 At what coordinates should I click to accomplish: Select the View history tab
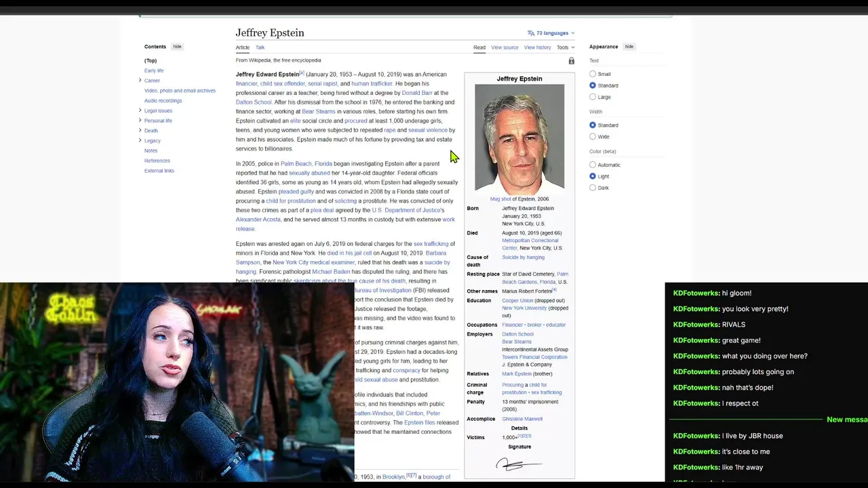tap(537, 47)
